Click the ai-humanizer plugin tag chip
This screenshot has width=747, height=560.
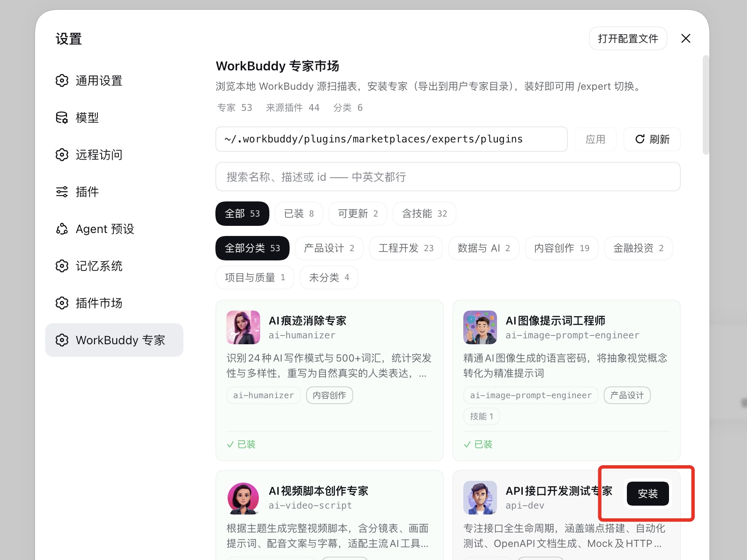tap(263, 395)
